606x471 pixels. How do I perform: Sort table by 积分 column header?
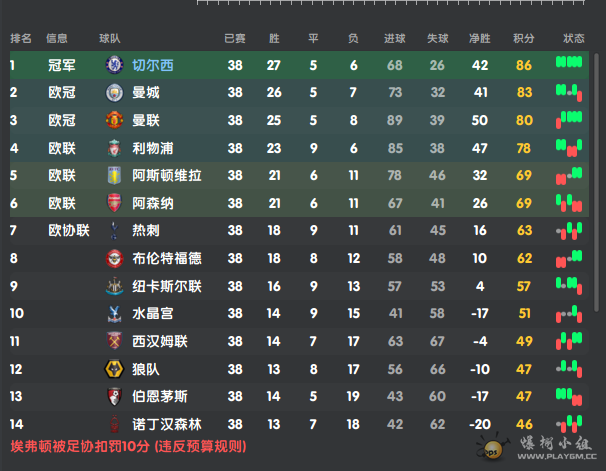coord(524,38)
